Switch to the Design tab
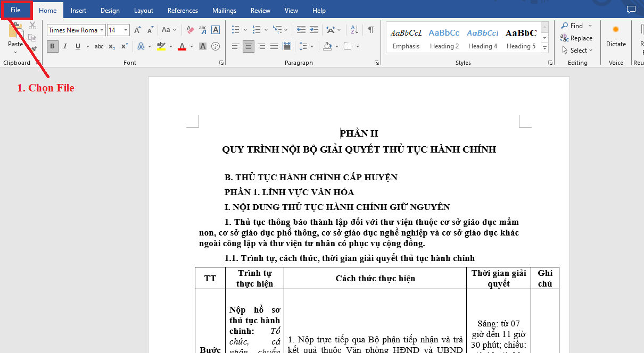Image resolution: width=644 pixels, height=353 pixels. point(110,10)
